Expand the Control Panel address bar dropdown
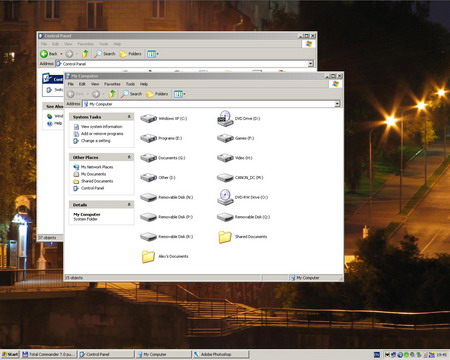This screenshot has height=360, width=450. [311, 64]
